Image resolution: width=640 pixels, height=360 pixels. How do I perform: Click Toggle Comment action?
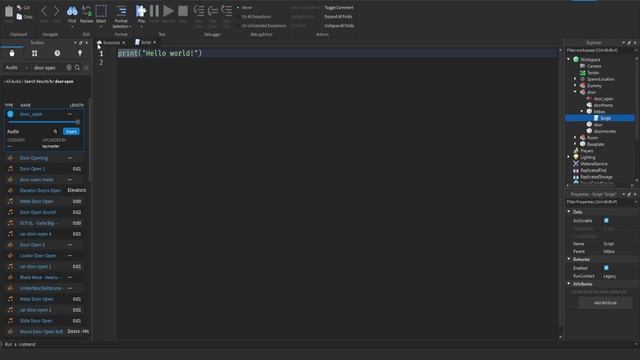click(339, 7)
